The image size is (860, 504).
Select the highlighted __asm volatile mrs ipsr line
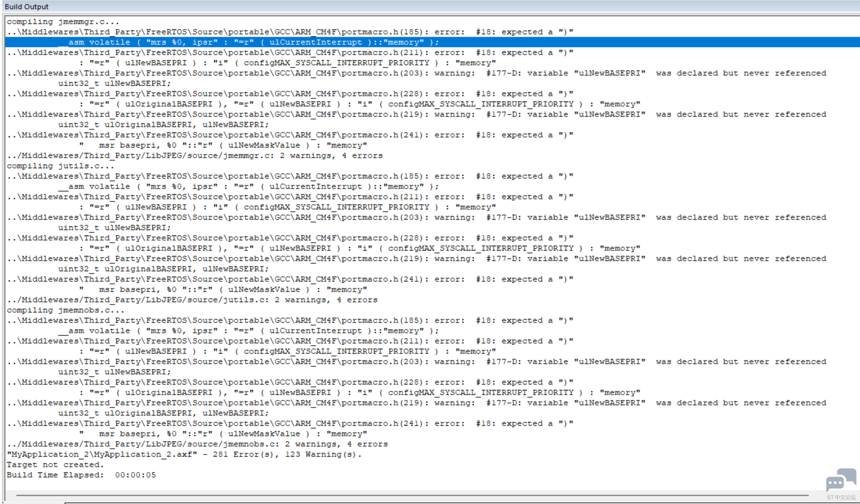click(x=432, y=42)
